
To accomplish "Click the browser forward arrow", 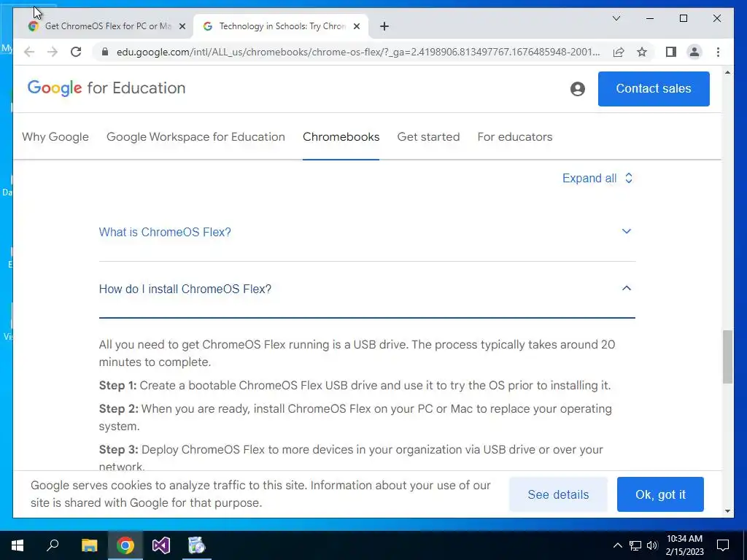I will pyautogui.click(x=53, y=52).
